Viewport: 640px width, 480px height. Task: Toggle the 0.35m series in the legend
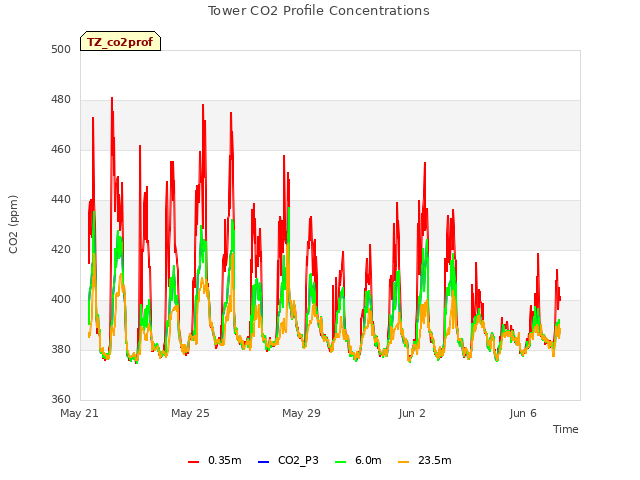coord(215,460)
